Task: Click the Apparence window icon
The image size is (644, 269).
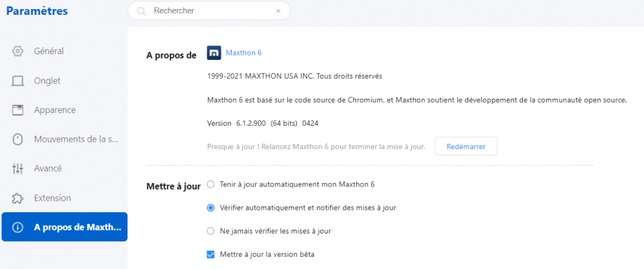Action: coord(18,110)
